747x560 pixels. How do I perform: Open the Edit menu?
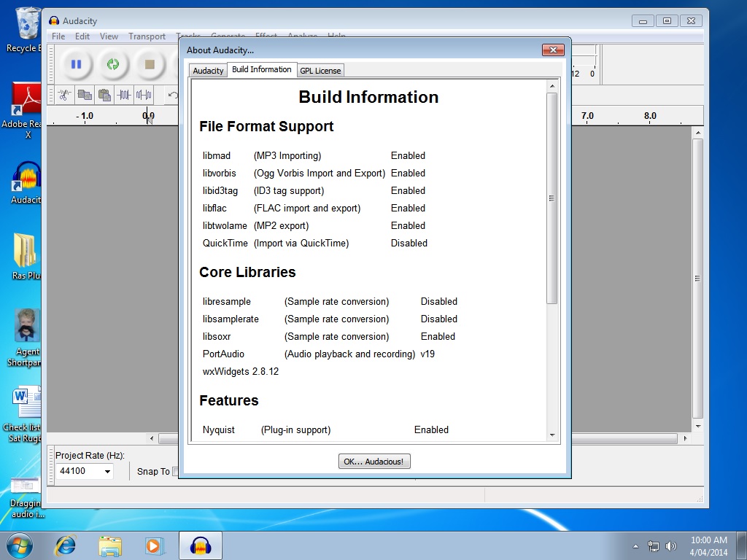click(x=82, y=36)
